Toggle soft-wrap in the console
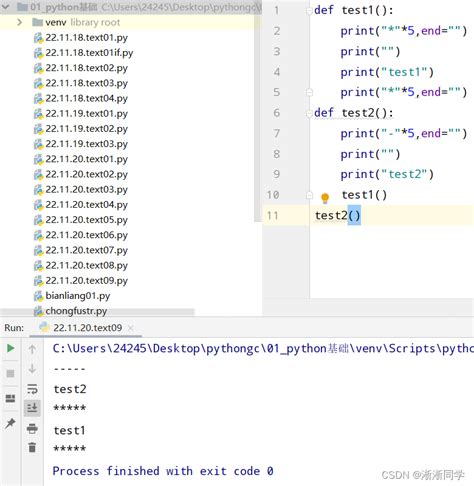The width and height of the screenshot is (474, 486). 32,389
